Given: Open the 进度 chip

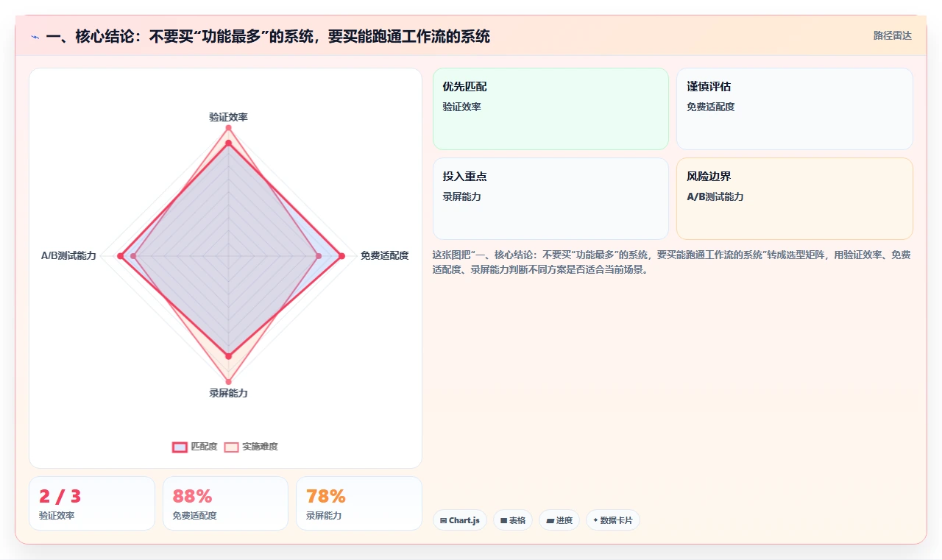Looking at the screenshot, I should point(559,520).
